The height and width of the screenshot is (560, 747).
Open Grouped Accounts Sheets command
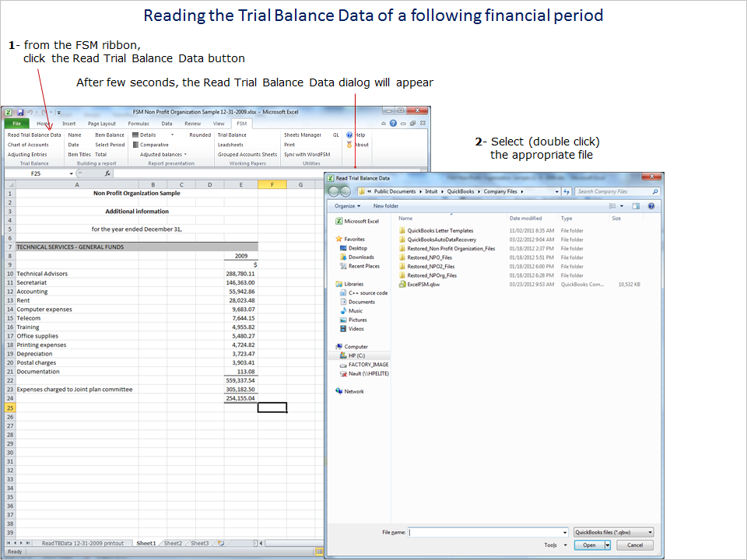247,155
